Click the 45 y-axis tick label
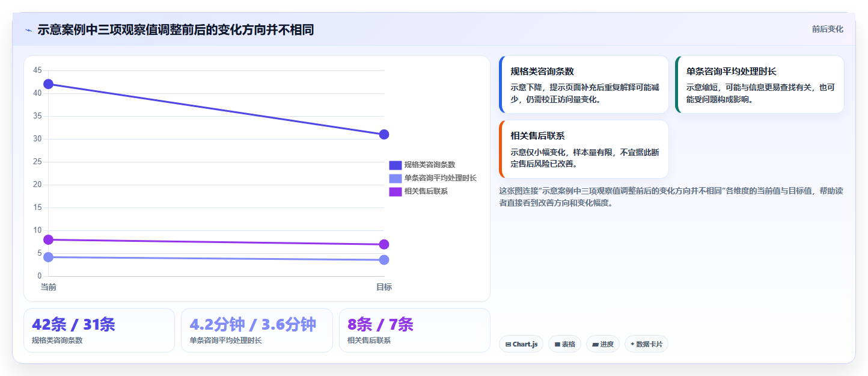Screen dimensions: 868x376 click(37, 70)
